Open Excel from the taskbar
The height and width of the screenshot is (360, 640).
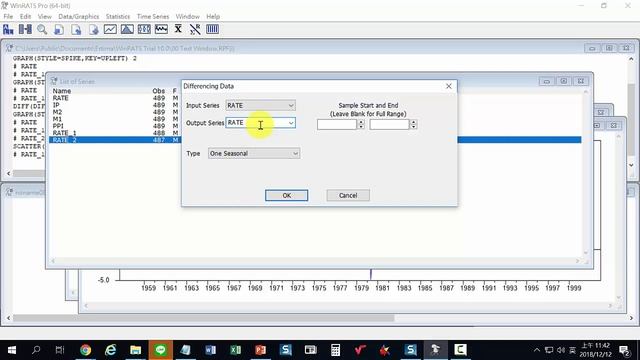[x=236, y=350]
